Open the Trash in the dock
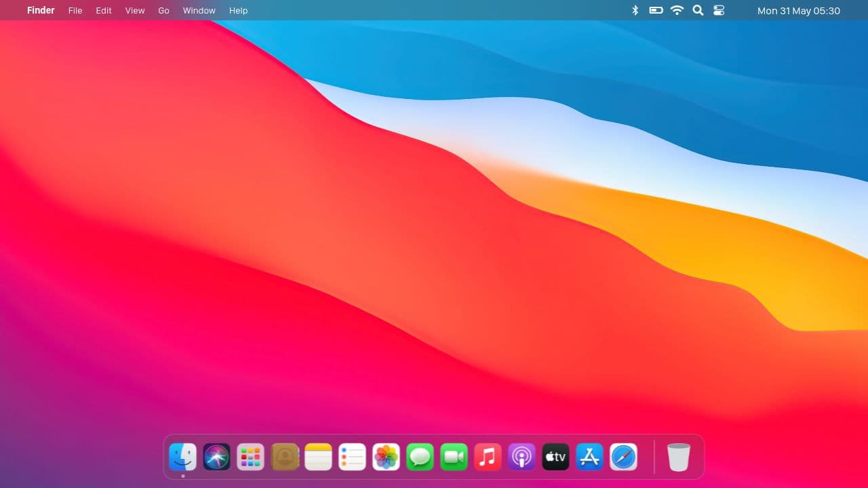This screenshot has height=488, width=868. click(x=678, y=457)
